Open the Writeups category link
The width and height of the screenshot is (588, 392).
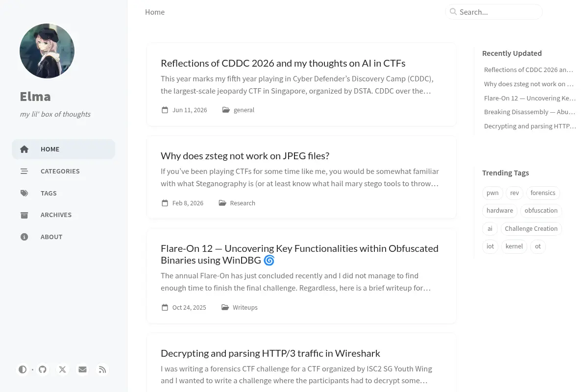[x=245, y=308]
